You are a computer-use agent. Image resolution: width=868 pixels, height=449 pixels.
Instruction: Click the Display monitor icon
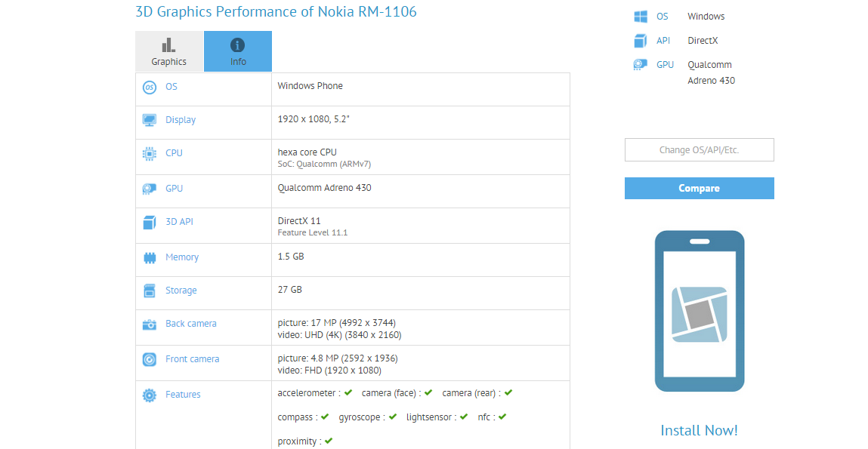[150, 120]
